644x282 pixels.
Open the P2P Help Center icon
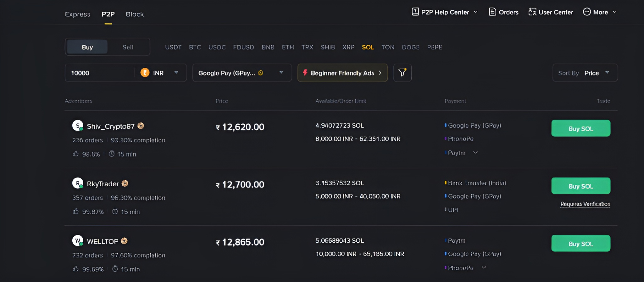[415, 12]
